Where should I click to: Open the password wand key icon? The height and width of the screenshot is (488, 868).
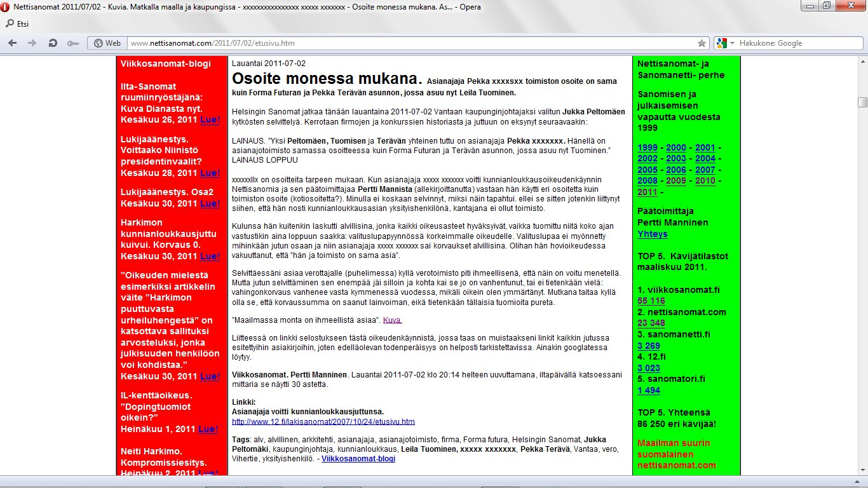72,43
